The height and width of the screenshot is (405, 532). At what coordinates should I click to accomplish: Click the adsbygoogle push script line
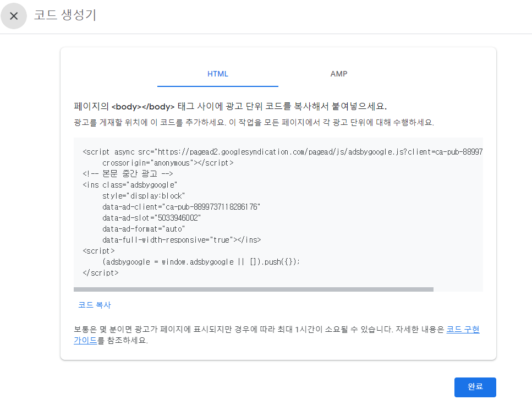coord(201,262)
